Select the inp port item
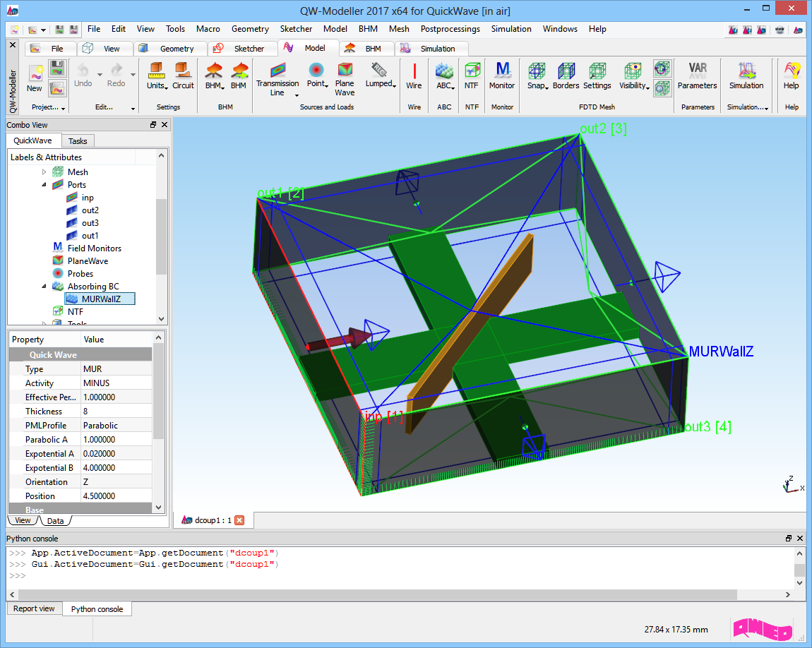The image size is (812, 648). pyautogui.click(x=88, y=198)
